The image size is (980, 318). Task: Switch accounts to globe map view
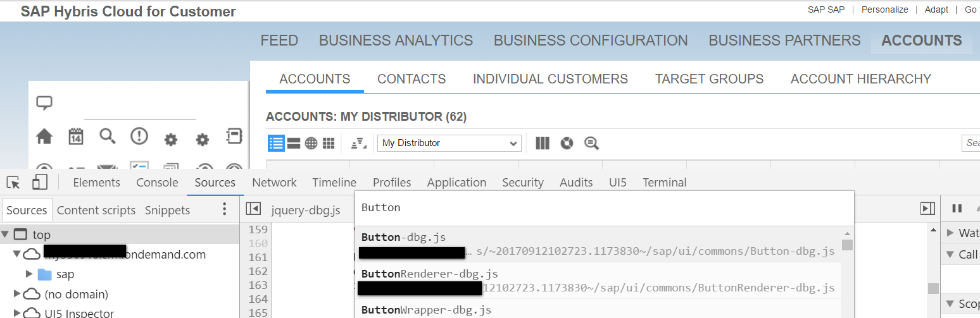(311, 144)
